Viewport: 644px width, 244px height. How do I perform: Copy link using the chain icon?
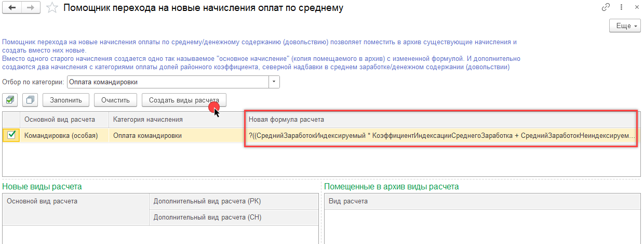click(x=606, y=8)
